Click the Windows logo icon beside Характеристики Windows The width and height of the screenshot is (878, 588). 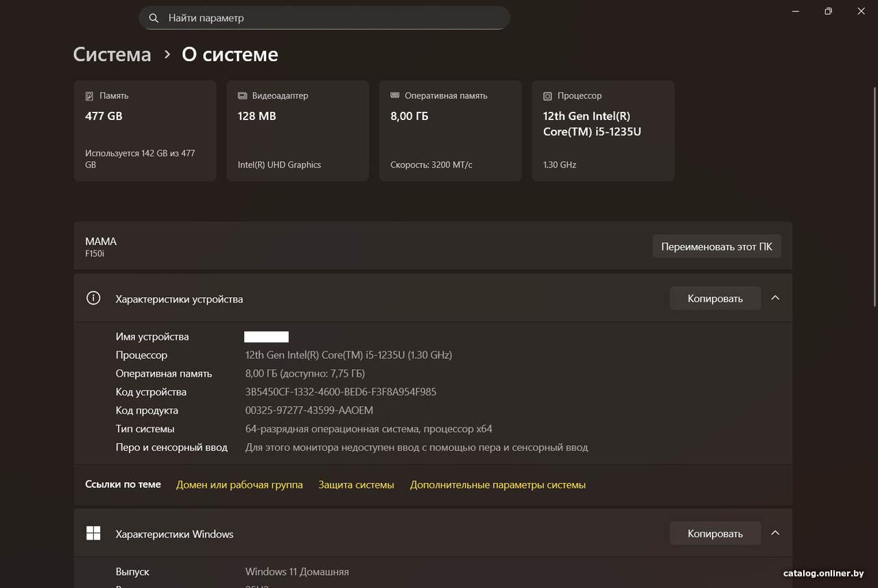click(93, 533)
